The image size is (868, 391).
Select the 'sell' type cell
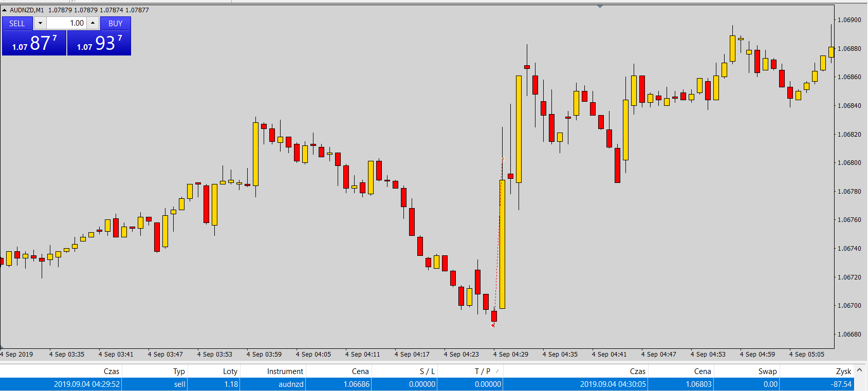coord(155,384)
